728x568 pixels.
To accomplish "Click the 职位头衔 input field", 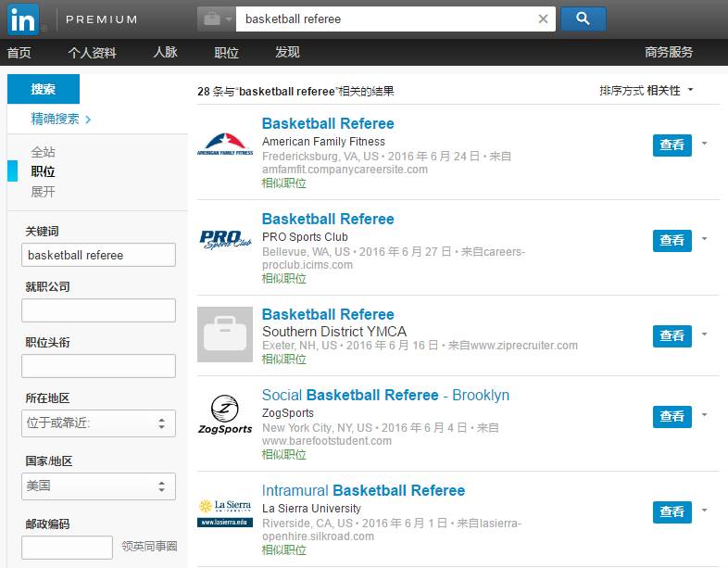I will [98, 366].
